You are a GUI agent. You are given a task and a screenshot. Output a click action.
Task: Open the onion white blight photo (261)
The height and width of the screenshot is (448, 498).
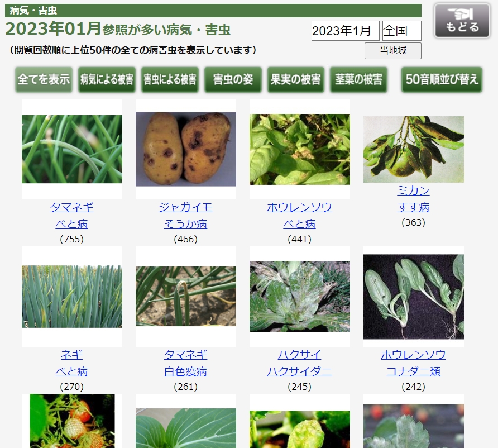tap(186, 296)
